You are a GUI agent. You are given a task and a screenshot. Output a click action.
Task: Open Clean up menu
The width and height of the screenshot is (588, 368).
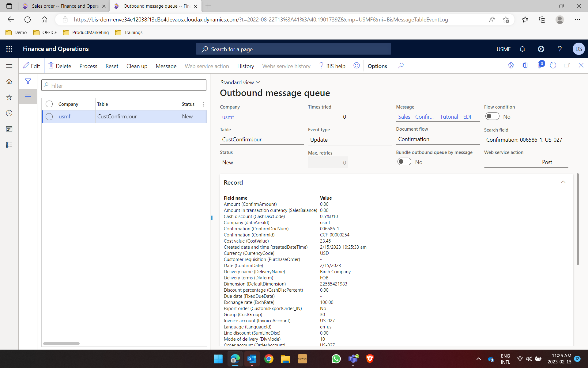tap(137, 66)
